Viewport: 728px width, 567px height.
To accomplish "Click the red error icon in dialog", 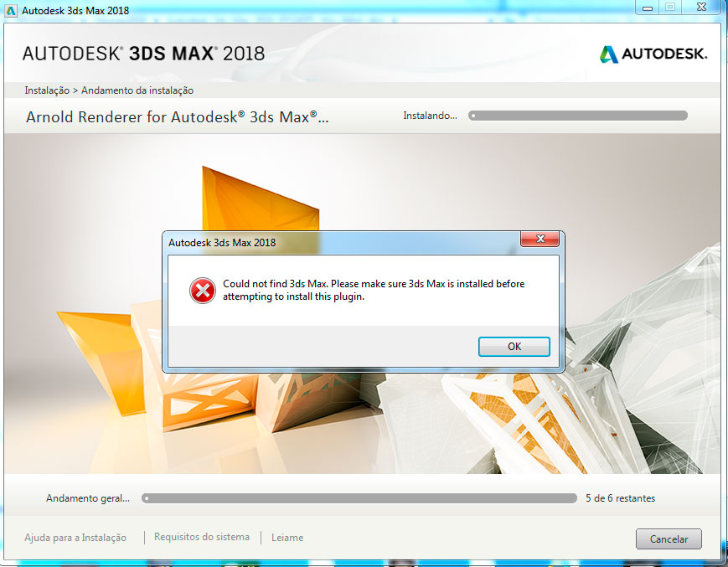I will point(203,291).
